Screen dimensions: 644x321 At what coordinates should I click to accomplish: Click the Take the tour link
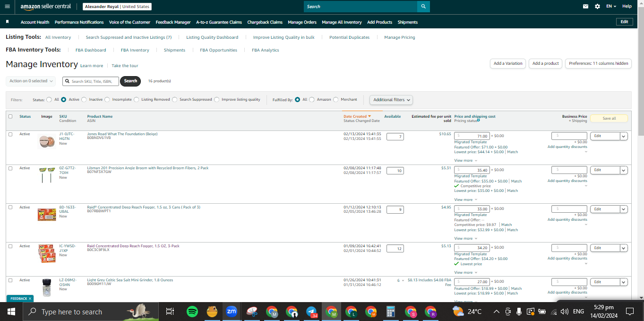125,66
